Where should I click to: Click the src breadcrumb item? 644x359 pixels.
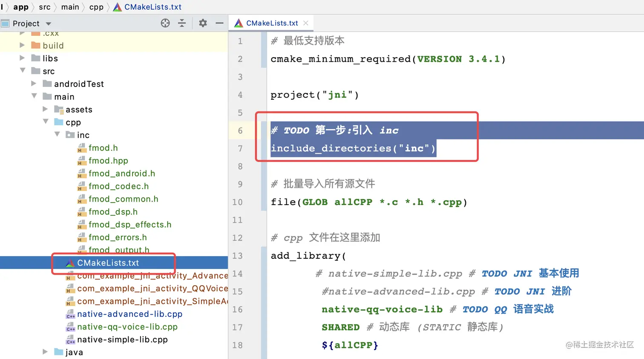tap(45, 7)
